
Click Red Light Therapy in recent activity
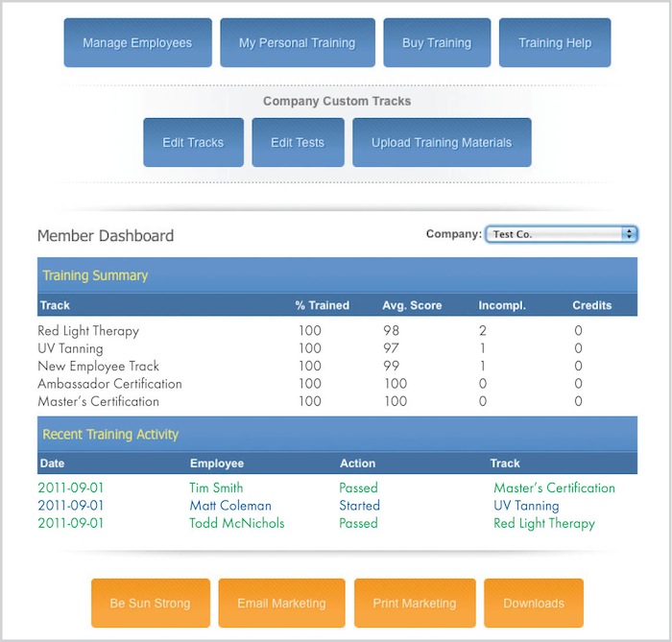544,524
